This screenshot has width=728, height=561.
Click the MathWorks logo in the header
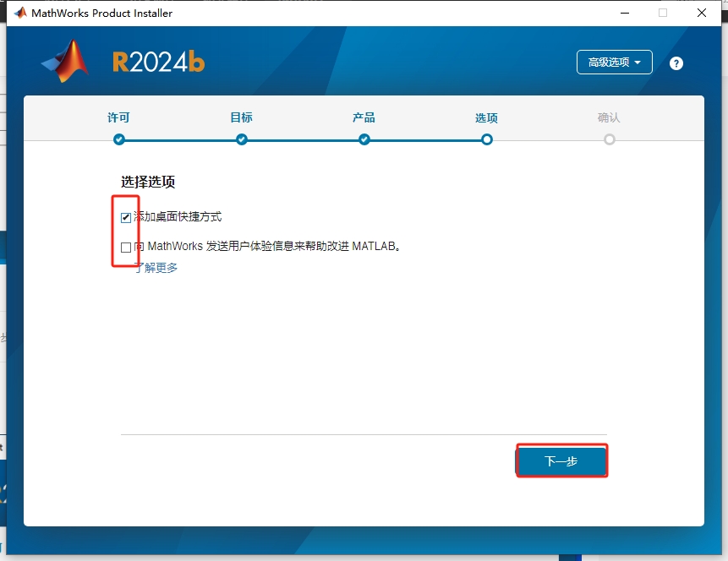[62, 61]
